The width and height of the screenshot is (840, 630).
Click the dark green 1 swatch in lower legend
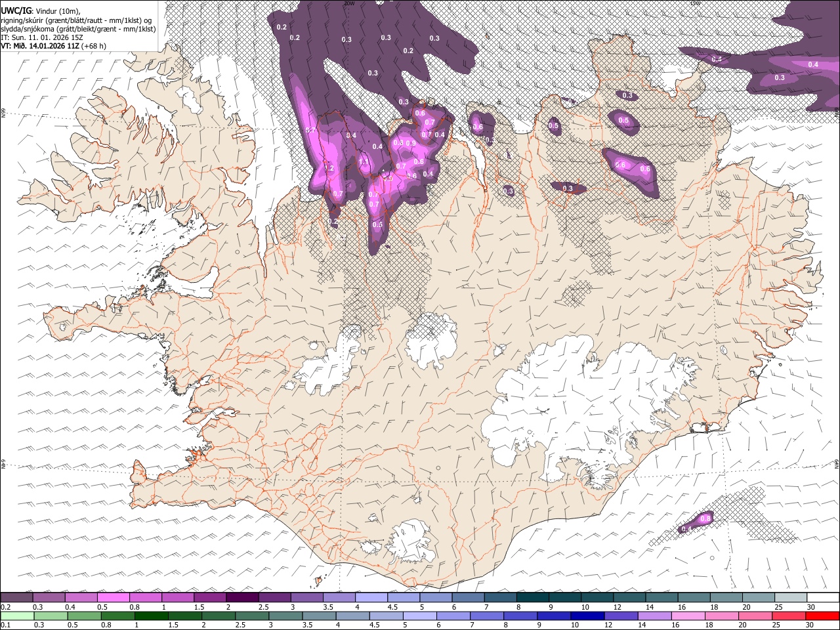152,616
